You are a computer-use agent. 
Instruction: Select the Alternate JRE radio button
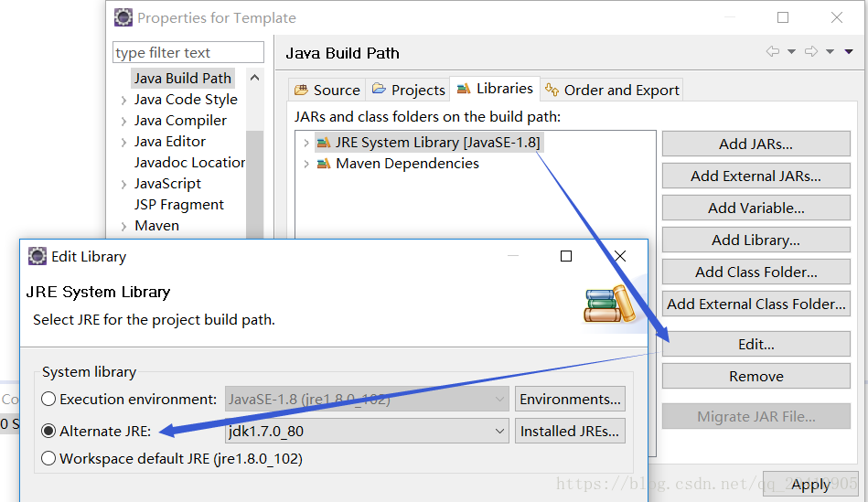48,432
